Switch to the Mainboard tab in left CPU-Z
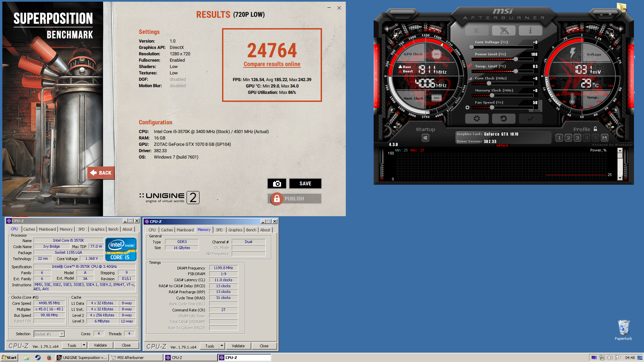Screen dimensions: 644x362 click(x=47, y=229)
